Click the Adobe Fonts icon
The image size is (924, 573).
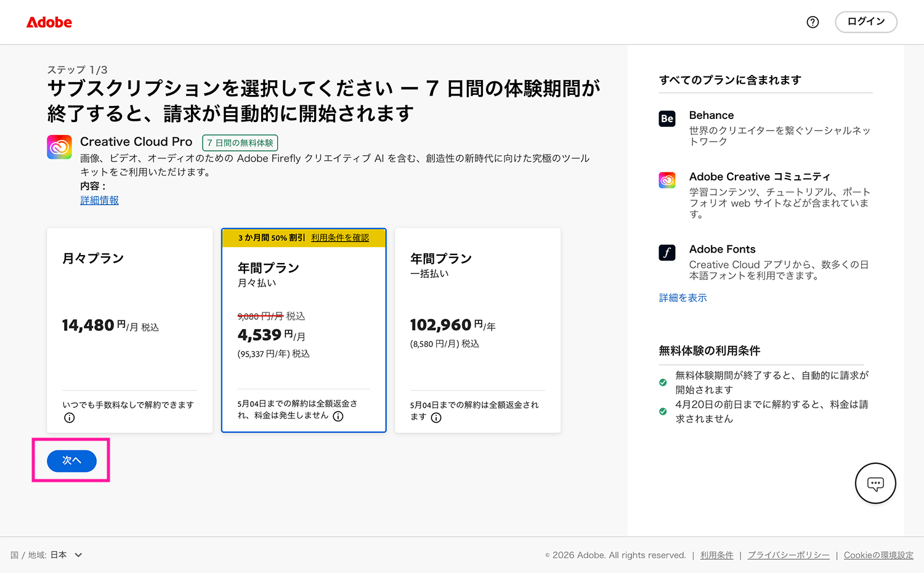667,252
